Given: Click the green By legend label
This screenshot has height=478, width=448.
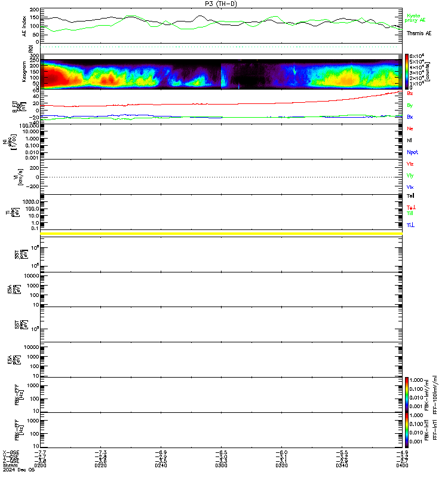Looking at the screenshot, I should (x=410, y=105).
